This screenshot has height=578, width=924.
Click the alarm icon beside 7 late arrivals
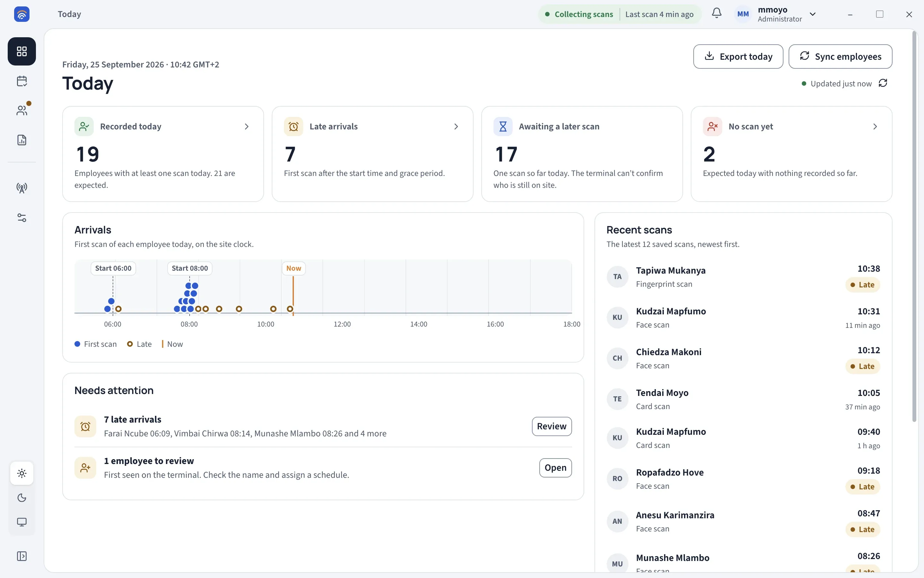click(x=85, y=426)
